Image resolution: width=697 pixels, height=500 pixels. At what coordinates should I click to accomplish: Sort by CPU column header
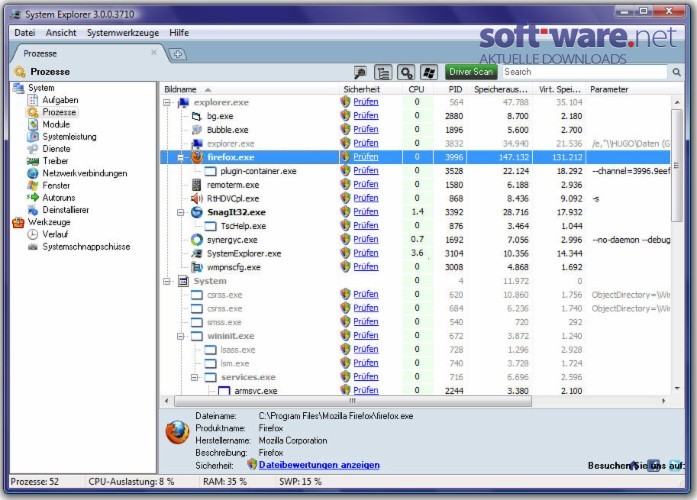coord(416,89)
